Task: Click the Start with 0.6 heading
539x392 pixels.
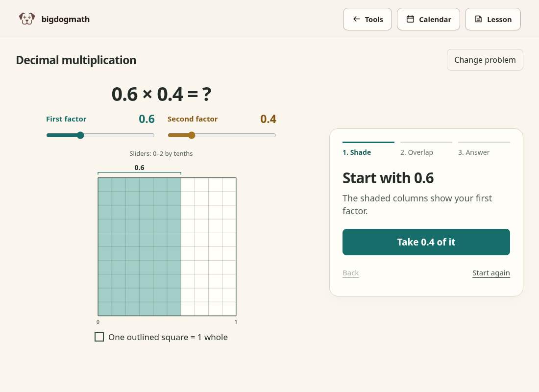Action: 388,178
